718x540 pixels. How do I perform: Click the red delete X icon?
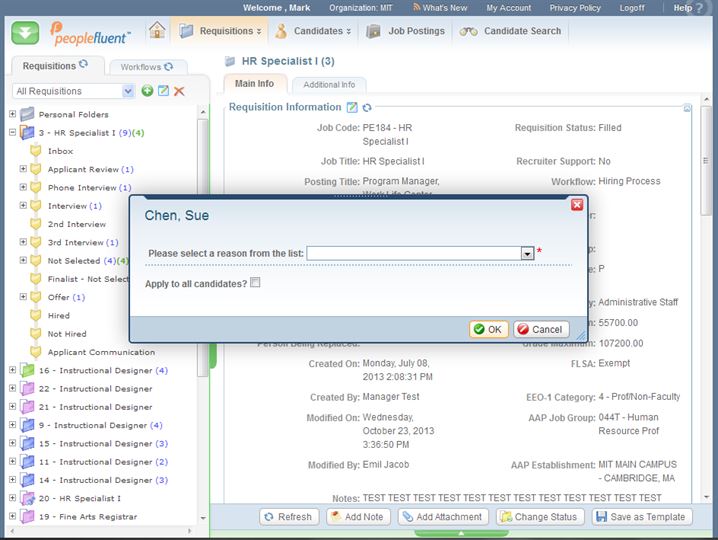[x=179, y=91]
